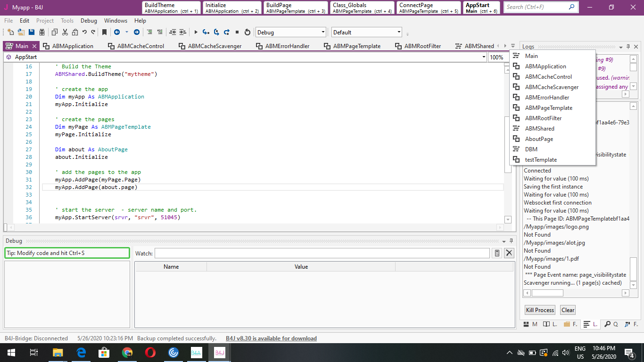Click the Clear logs button
Viewport: 644px width, 362px height.
point(568,310)
